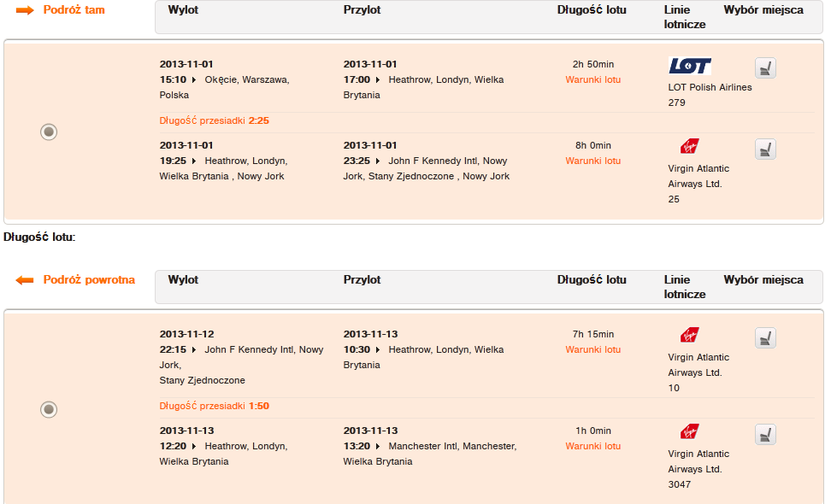The width and height of the screenshot is (831, 504).
Task: Open Warunki lotu for the 1h 0min flight
Action: tap(593, 446)
